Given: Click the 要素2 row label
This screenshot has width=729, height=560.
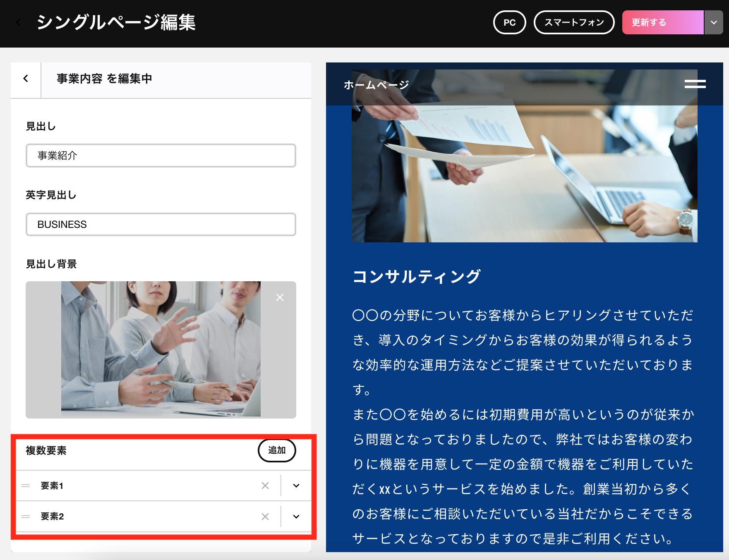Looking at the screenshot, I should click(52, 517).
